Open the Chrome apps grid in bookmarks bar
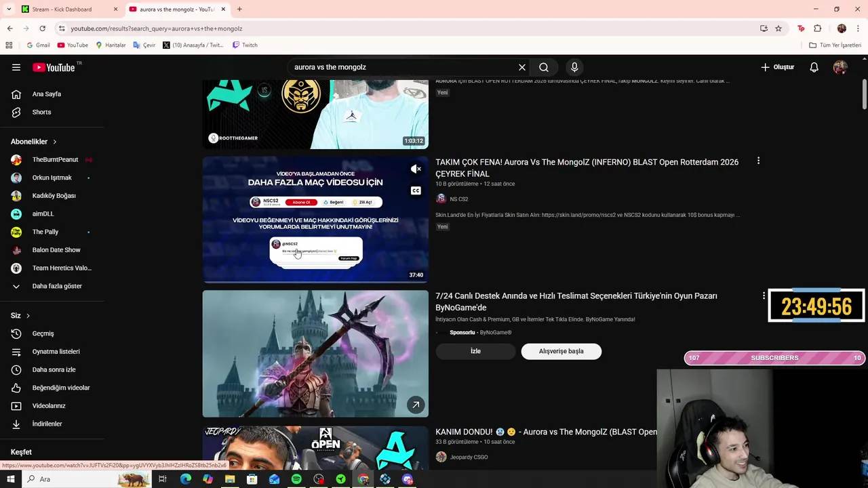The width and height of the screenshot is (868, 488). coord(9,45)
